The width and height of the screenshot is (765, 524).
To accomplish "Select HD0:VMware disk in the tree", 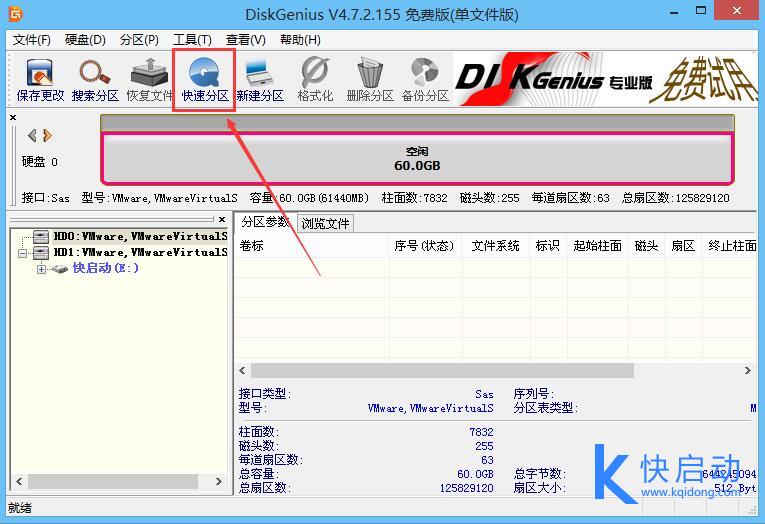I will coord(138,237).
